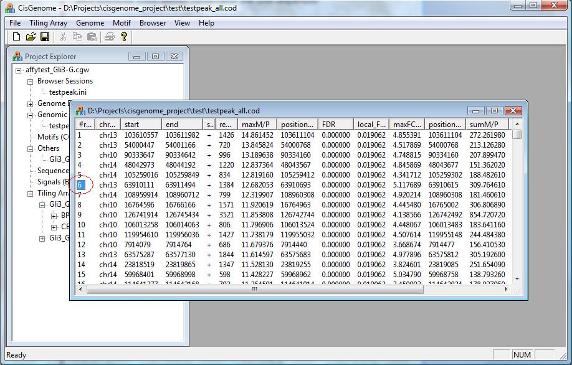Maximize the Project Explorer panel
Screen dimensions: 572x365
tap(156, 57)
